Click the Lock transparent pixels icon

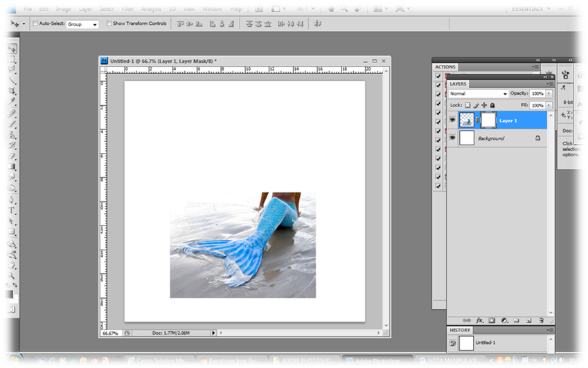tap(467, 105)
